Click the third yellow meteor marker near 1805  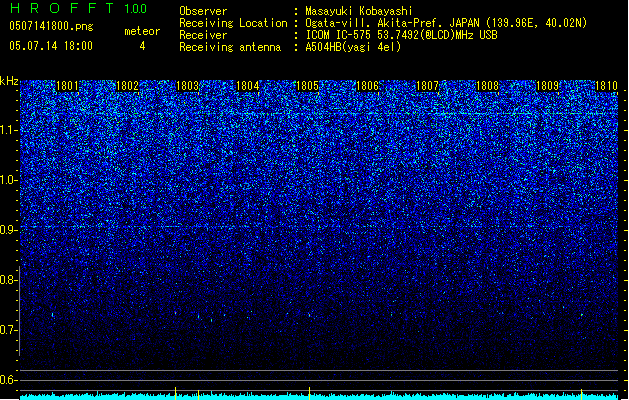309,393
